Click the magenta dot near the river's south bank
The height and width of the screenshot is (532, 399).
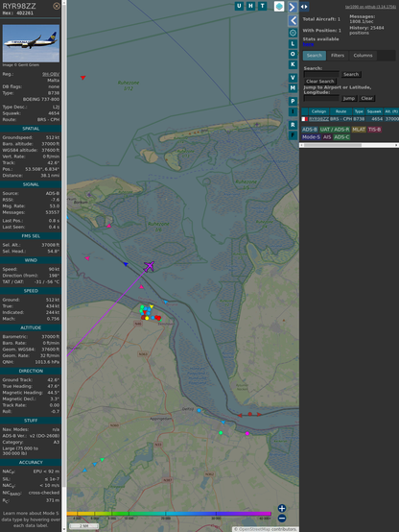click(x=247, y=434)
